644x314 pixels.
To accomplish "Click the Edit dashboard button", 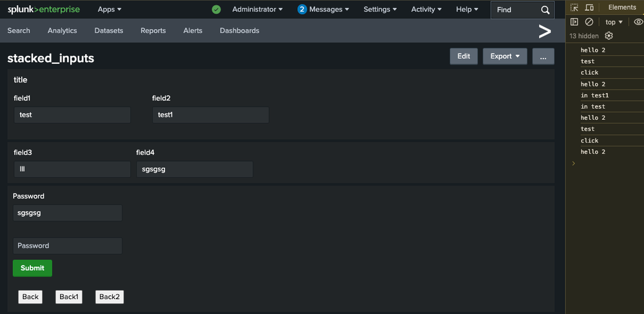I will pyautogui.click(x=463, y=57).
